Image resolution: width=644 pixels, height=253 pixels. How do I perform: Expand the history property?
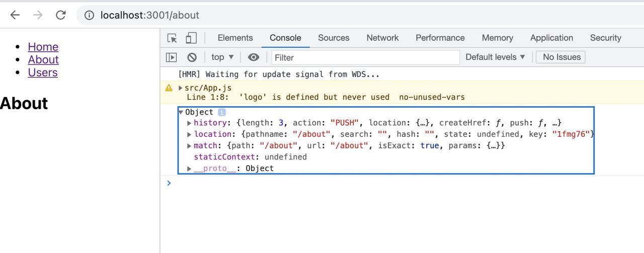pyautogui.click(x=189, y=123)
